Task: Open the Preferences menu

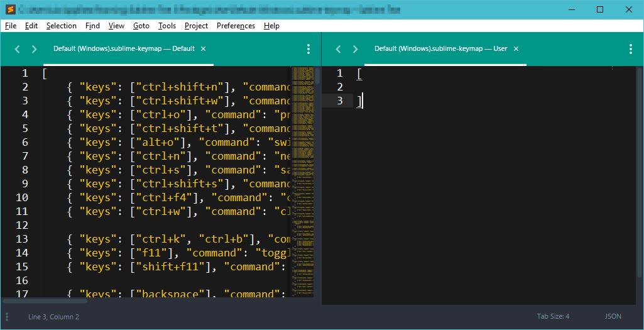Action: coord(236,26)
